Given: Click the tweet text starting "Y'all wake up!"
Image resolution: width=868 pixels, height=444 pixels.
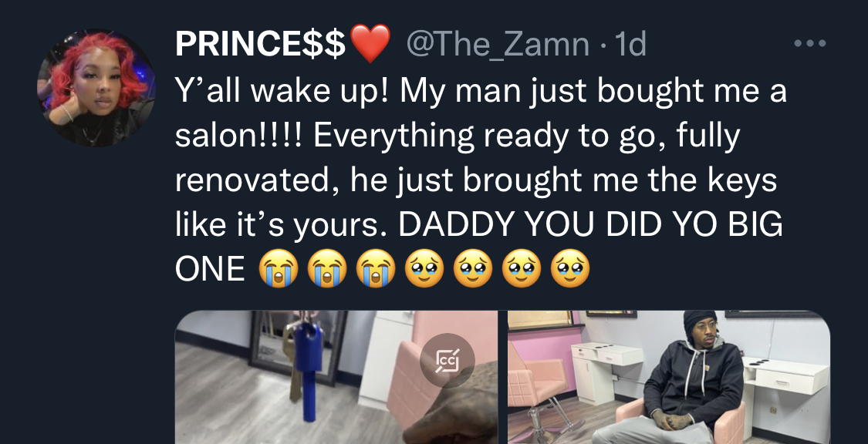Looking at the screenshot, I should point(481,181).
